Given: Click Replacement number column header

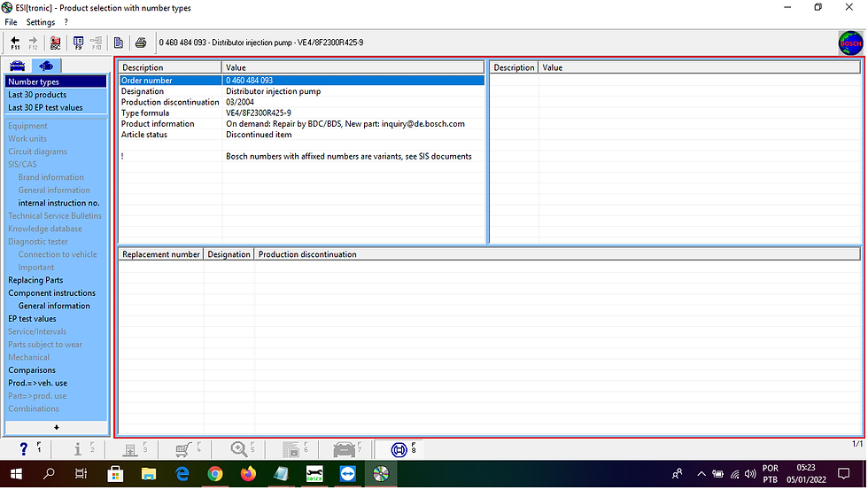Looking at the screenshot, I should coord(160,254).
